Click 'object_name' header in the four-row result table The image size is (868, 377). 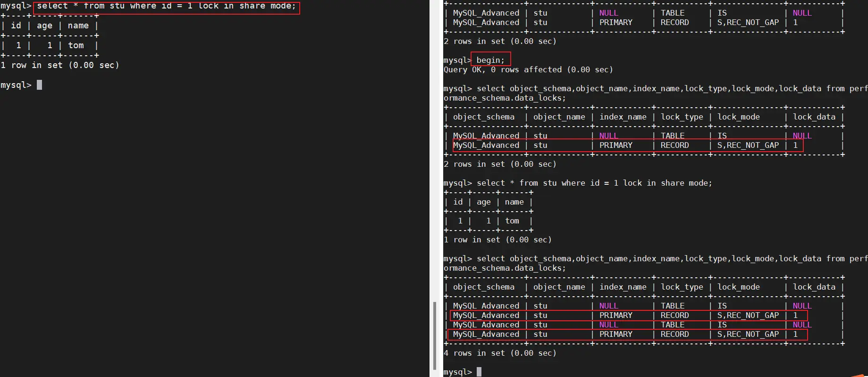(x=559, y=287)
